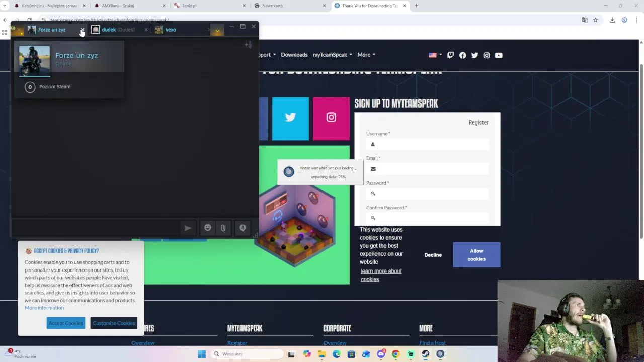Open the Chrome downloads icon
The image size is (644, 362).
[612, 20]
